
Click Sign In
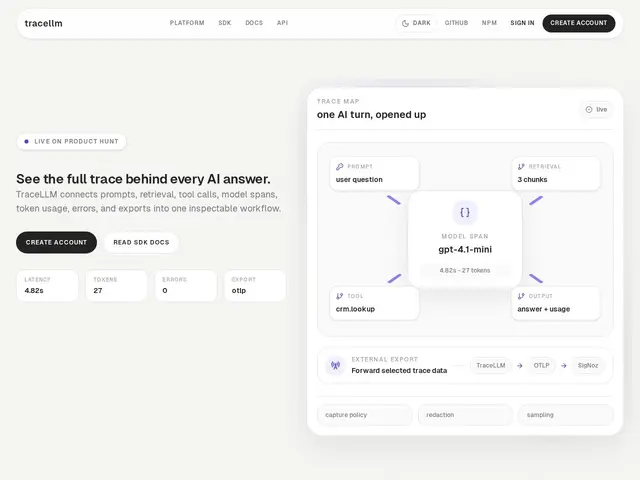tap(522, 23)
